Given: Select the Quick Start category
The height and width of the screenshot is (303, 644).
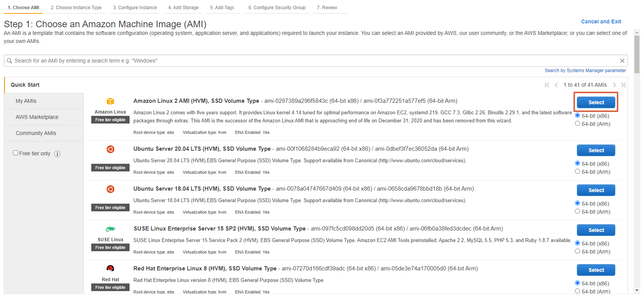Looking at the screenshot, I should [44, 85].
